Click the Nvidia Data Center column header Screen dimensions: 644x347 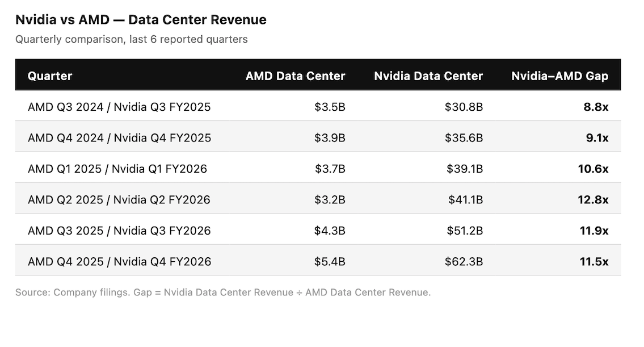[428, 76]
